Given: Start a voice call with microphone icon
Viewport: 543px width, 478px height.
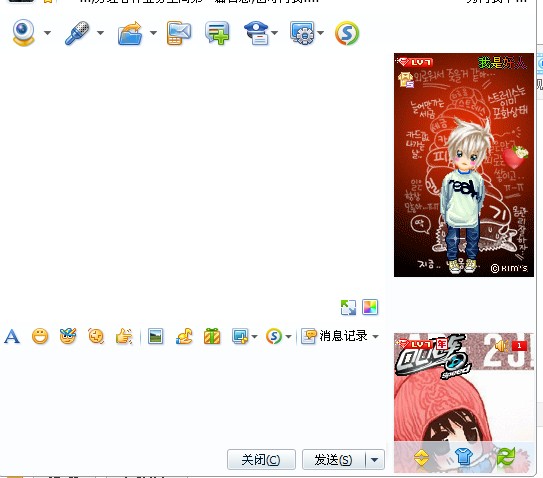Looking at the screenshot, I should [77, 33].
